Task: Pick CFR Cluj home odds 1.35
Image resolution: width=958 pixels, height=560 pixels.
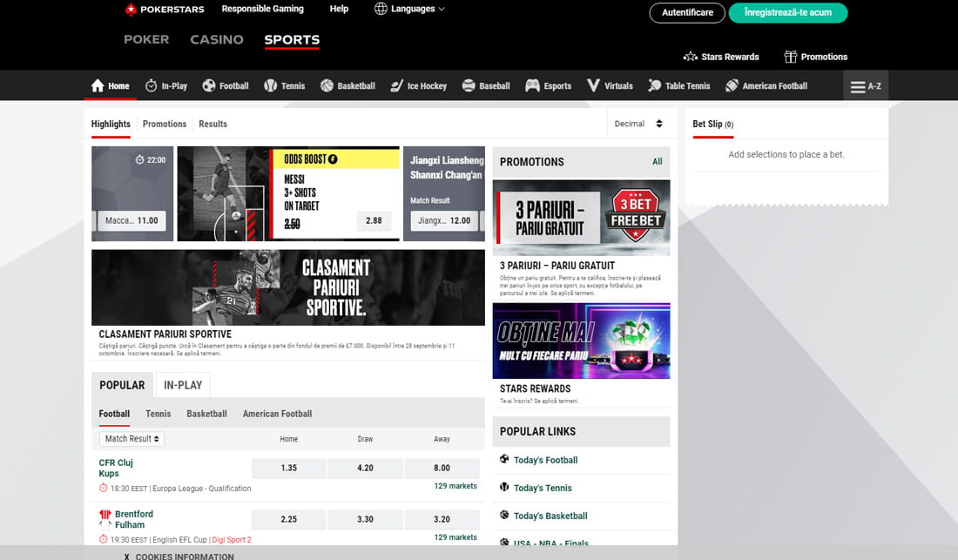Action: (288, 468)
